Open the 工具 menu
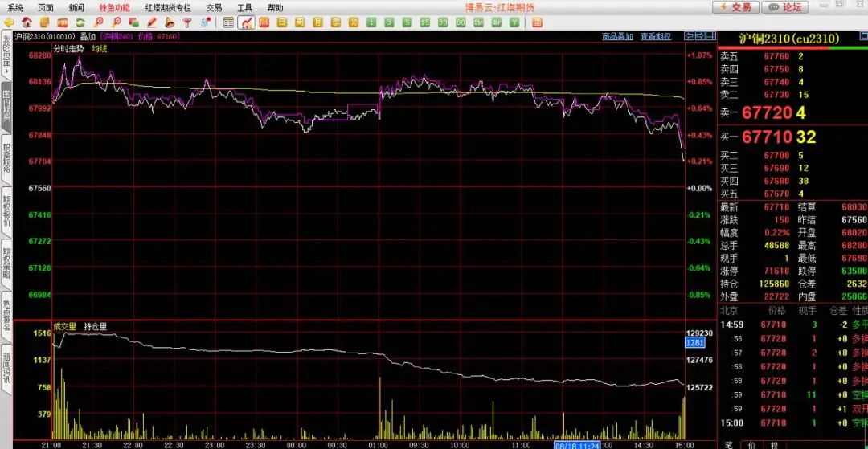Screen dimensions: 868x449 [x=244, y=7]
